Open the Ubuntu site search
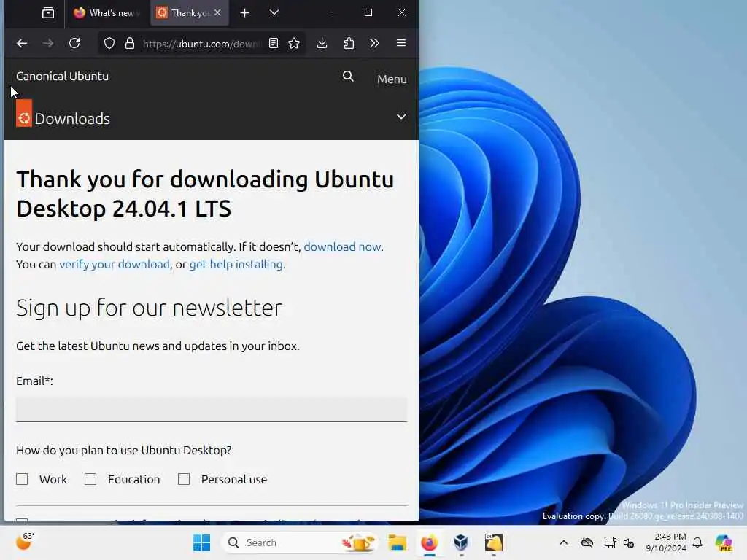Screen dimensions: 747x560 [348, 76]
